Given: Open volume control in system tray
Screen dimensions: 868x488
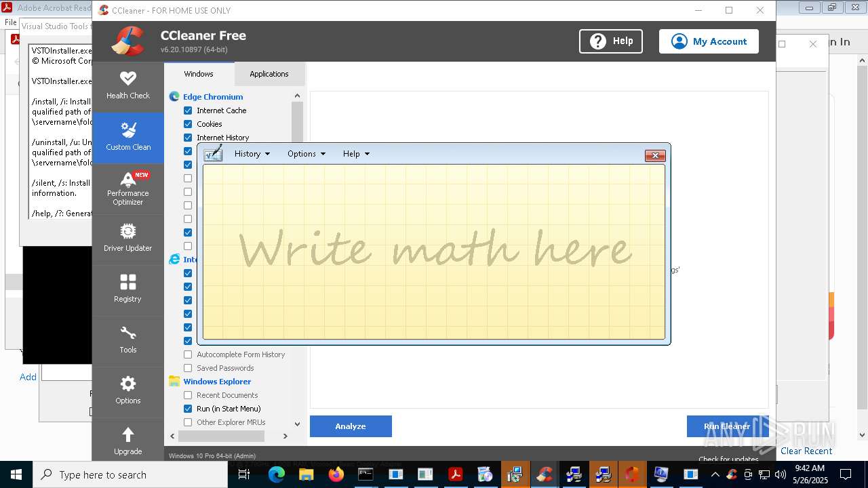Looking at the screenshot, I should [780, 474].
